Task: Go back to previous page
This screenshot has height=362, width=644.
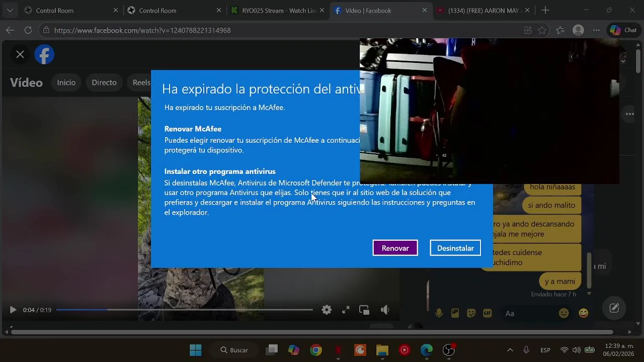Action: point(10,30)
